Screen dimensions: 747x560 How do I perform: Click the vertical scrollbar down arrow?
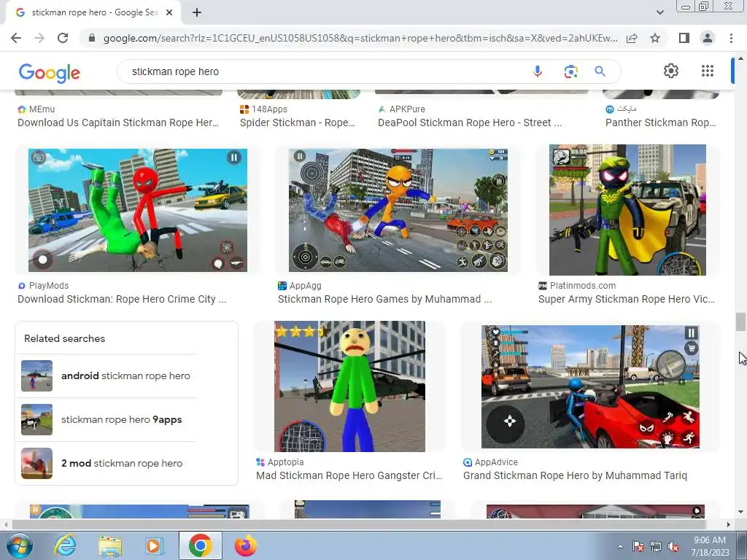740,512
